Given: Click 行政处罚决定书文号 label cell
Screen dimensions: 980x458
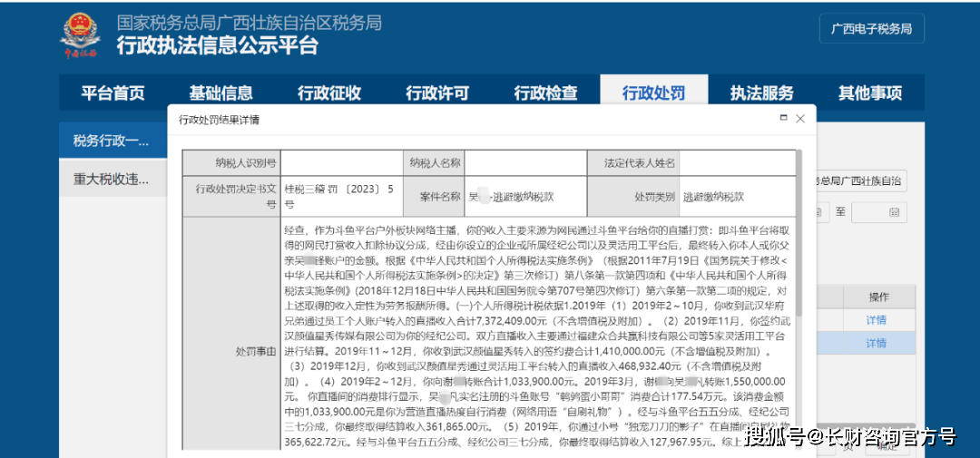Looking at the screenshot, I should pyautogui.click(x=231, y=196).
